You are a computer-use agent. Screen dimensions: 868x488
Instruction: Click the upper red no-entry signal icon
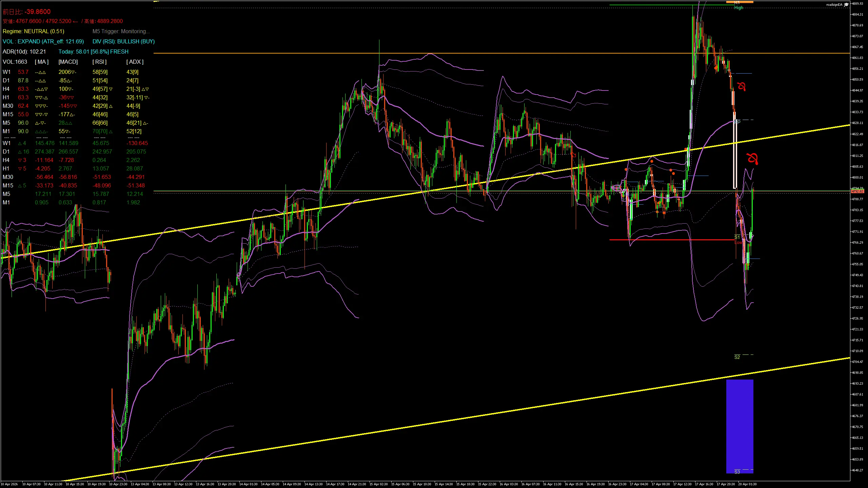coord(741,87)
